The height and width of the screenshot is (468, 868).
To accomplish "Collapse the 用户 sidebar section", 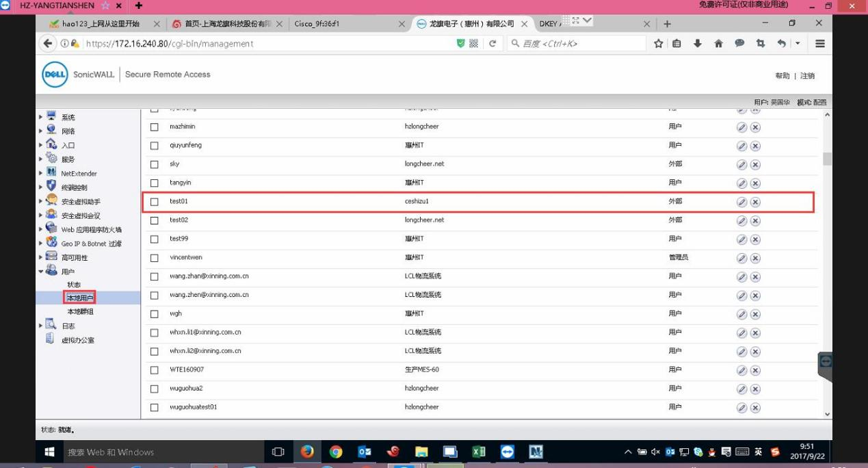I will point(41,272).
